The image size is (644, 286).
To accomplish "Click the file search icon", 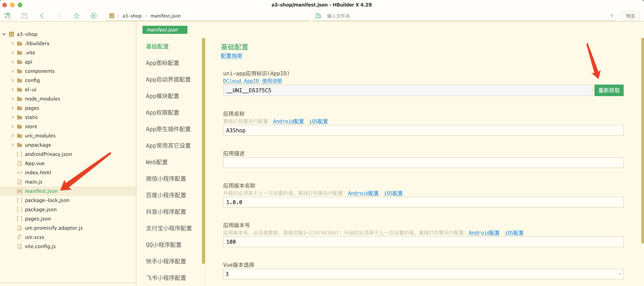I will [x=319, y=16].
